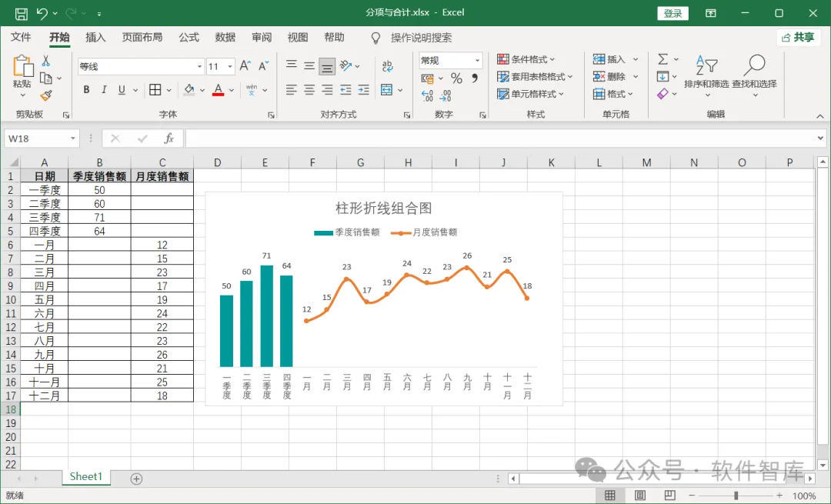
Task: Open the 文件 File menu
Action: tap(21, 37)
